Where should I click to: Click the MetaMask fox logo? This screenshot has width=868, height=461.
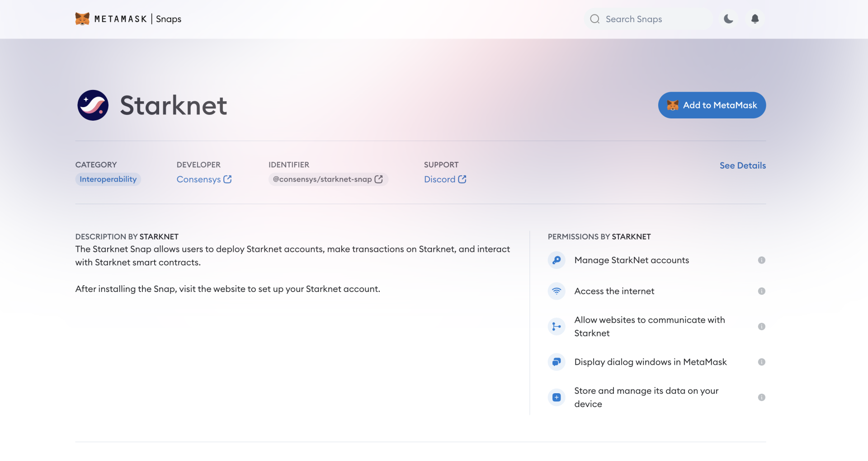click(x=82, y=19)
